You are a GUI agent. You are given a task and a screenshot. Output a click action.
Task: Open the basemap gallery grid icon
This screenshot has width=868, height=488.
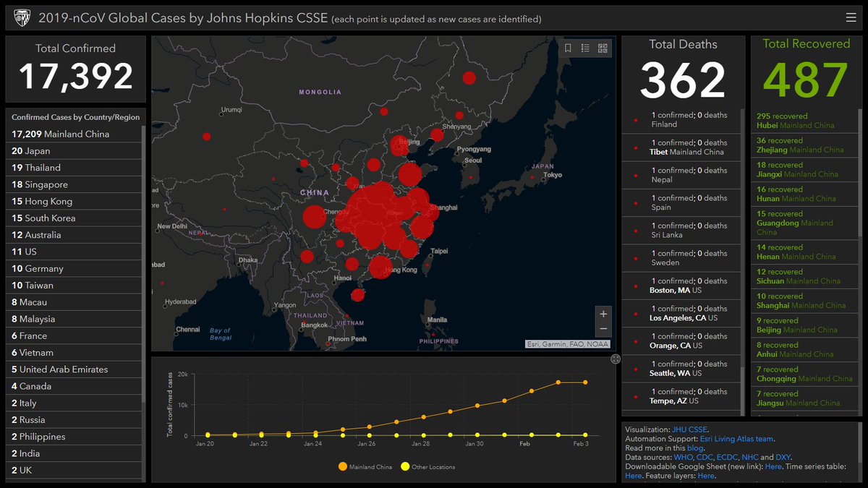(x=603, y=48)
